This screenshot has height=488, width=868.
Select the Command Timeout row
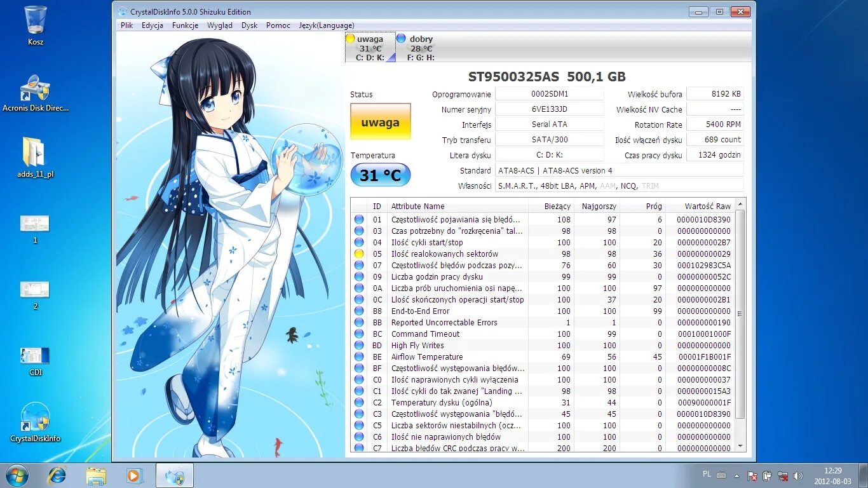coord(543,334)
